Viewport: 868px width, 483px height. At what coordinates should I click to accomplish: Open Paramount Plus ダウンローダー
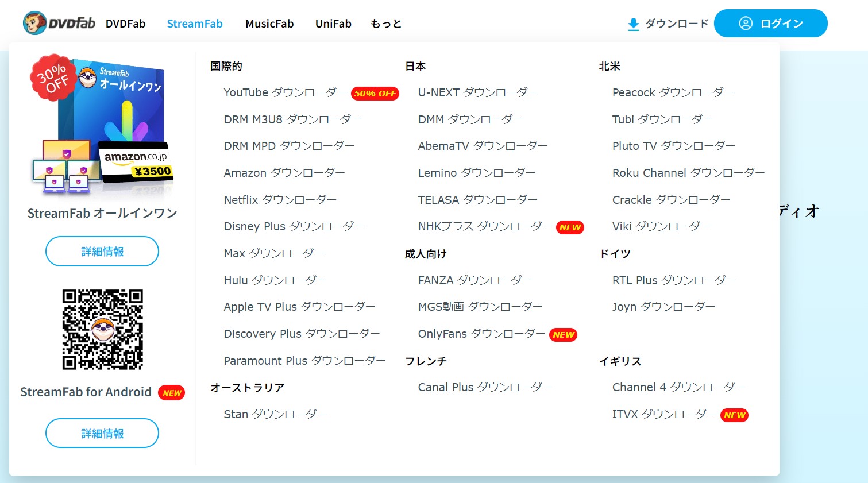pos(304,361)
